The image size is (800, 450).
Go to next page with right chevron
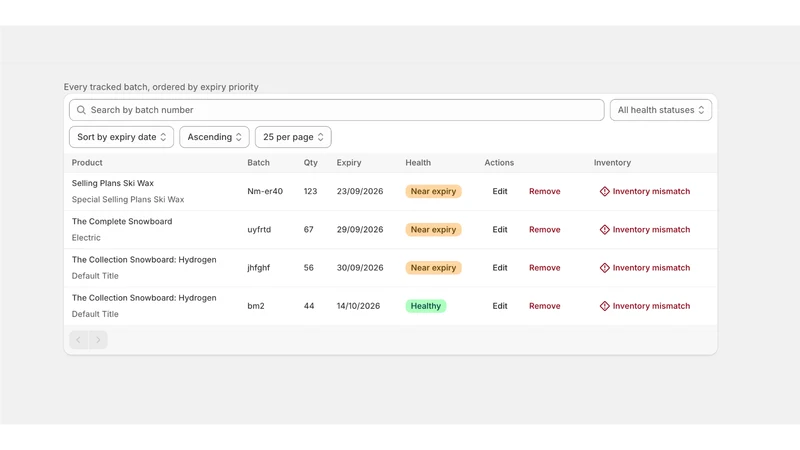click(x=98, y=340)
